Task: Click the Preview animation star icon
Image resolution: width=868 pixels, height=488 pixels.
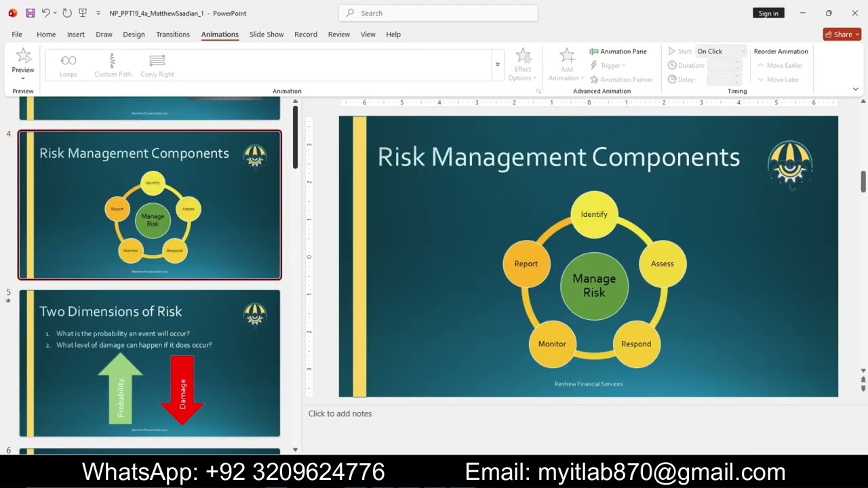Action: pos(23,56)
